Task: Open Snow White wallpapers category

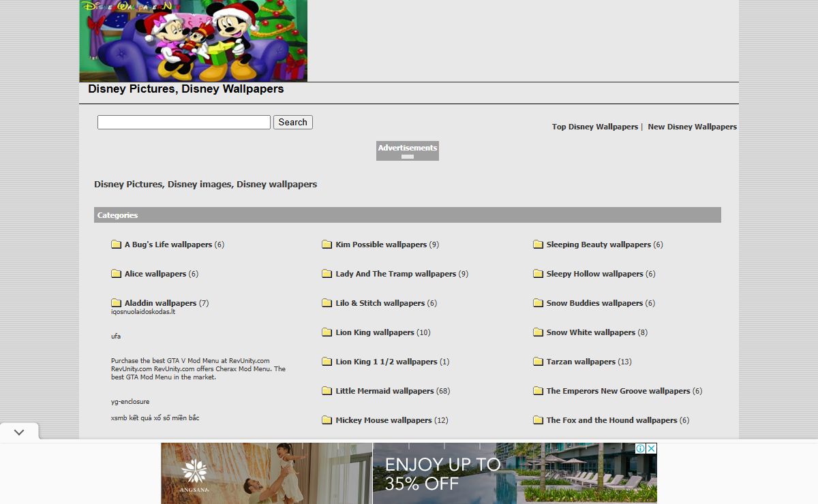Action: click(591, 332)
